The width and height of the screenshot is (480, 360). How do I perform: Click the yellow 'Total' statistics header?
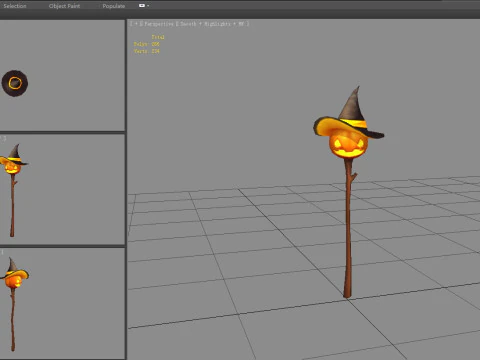[x=158, y=37]
